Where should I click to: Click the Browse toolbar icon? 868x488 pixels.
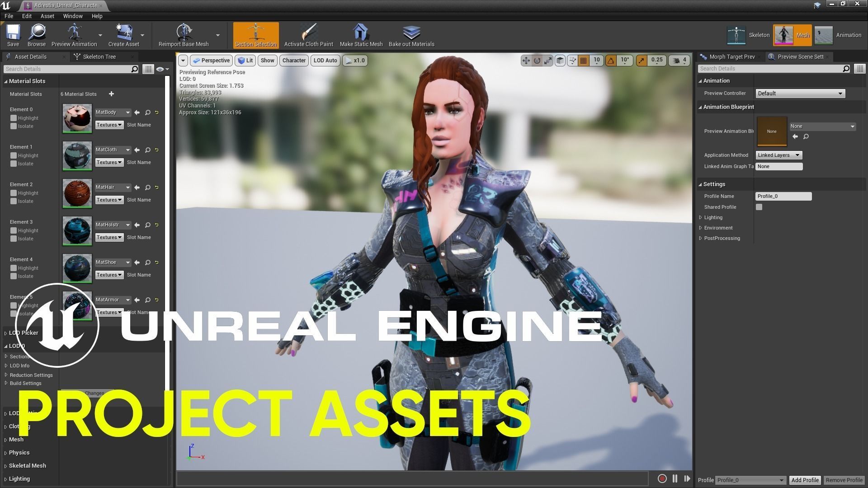click(37, 35)
